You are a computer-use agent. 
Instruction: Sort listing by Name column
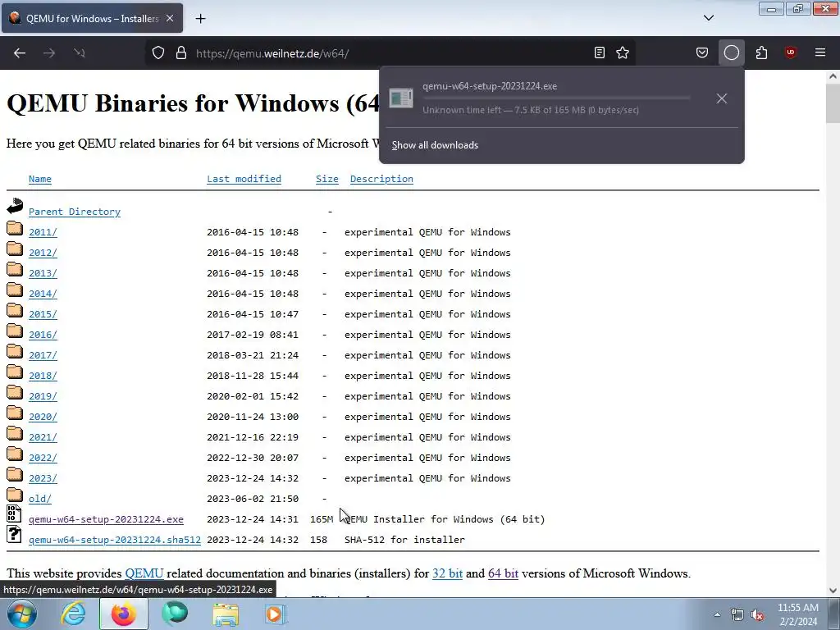40,179
